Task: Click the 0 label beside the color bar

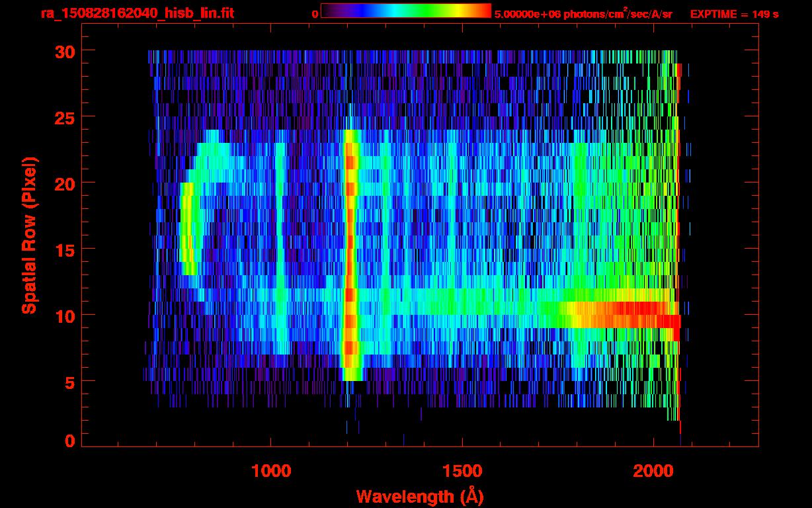Action: click(315, 14)
